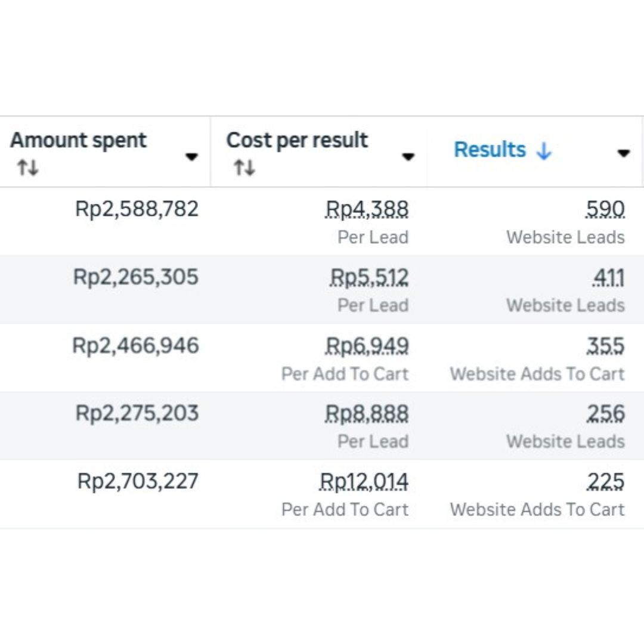This screenshot has height=644, width=644.
Task: Open the 411 Website Leads result
Action: [608, 277]
